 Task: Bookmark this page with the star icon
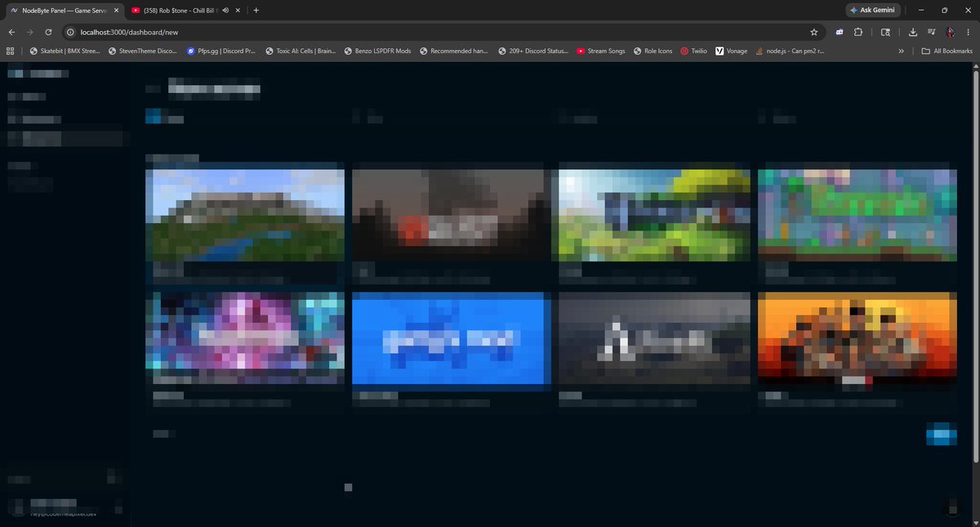tap(813, 32)
